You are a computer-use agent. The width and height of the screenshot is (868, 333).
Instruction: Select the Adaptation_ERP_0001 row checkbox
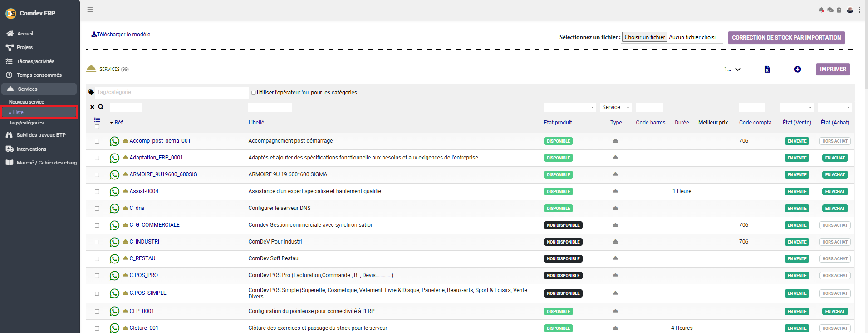(x=97, y=158)
